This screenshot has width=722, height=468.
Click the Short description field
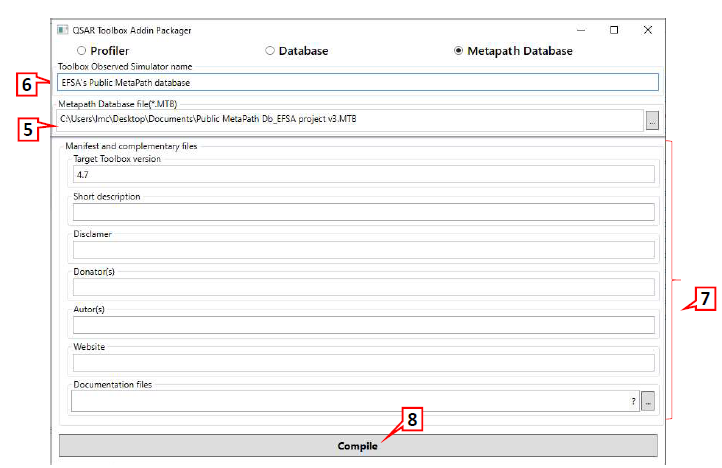364,212
